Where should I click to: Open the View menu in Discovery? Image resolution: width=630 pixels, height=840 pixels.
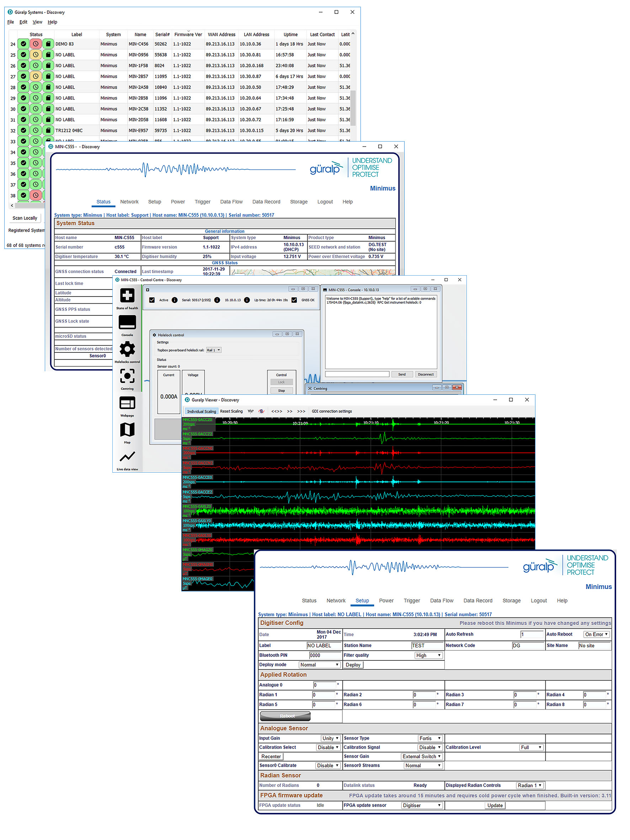pyautogui.click(x=37, y=22)
